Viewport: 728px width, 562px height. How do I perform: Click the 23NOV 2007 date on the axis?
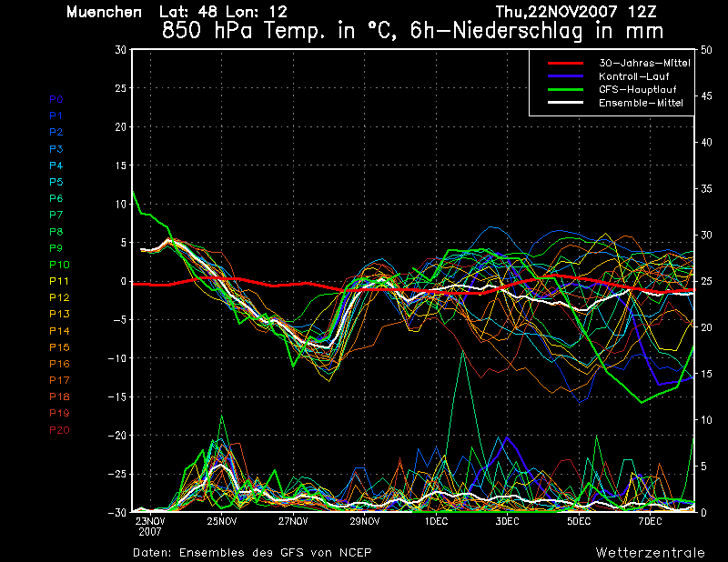150,526
